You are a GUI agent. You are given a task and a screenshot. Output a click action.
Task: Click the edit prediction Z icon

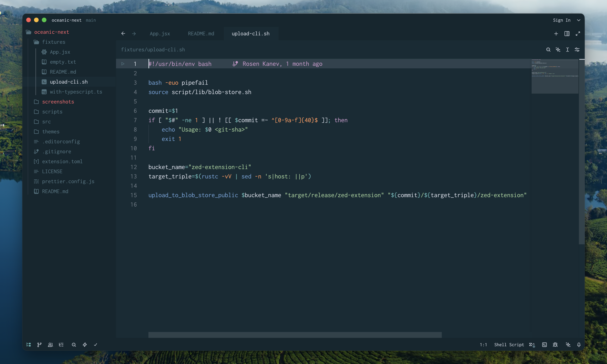click(x=532, y=345)
